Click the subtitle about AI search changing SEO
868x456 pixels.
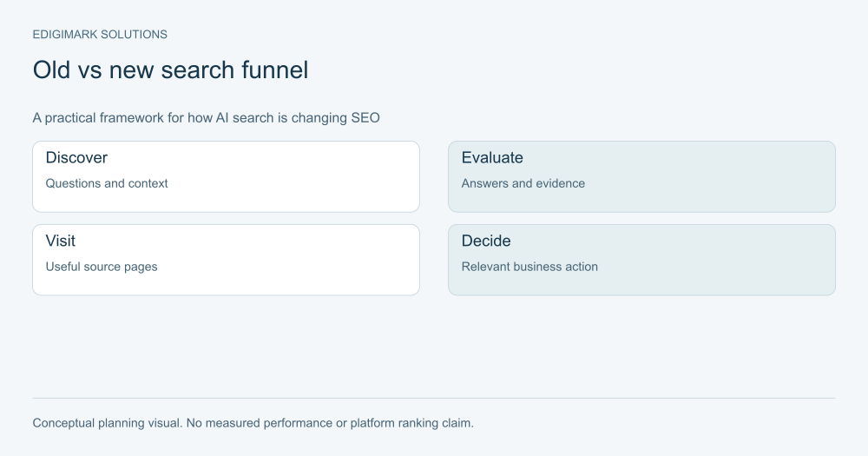coord(206,118)
